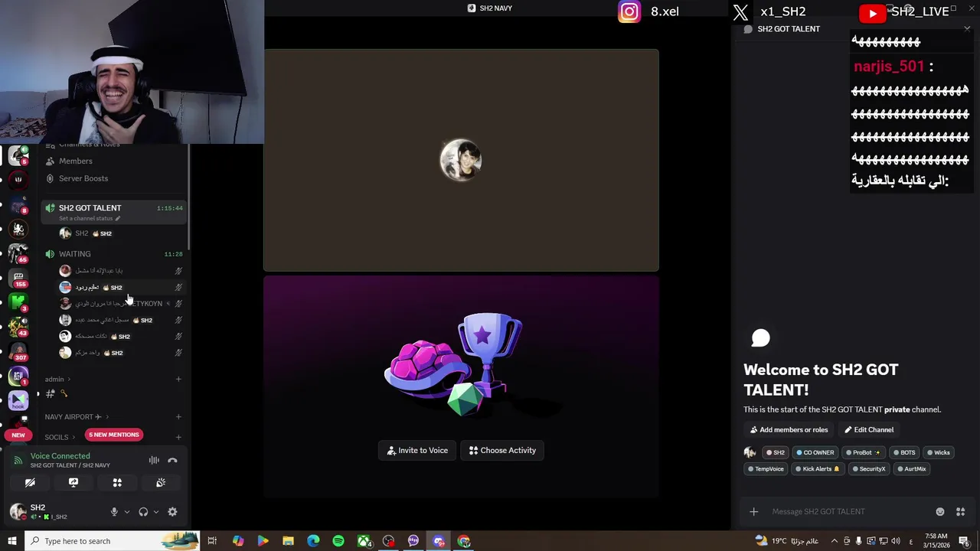Image resolution: width=980 pixels, height=551 pixels.
Task: Turn on camera in voice panel
Action: click(x=30, y=483)
